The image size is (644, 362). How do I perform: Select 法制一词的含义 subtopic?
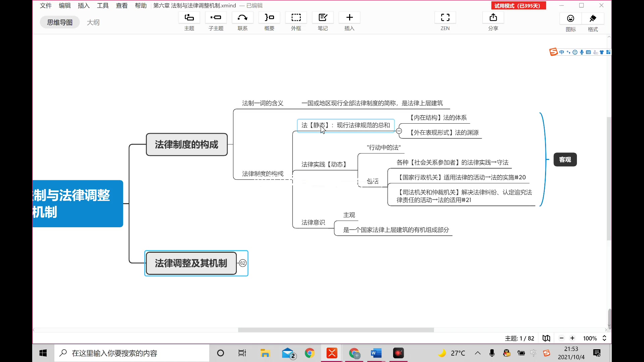point(263,103)
